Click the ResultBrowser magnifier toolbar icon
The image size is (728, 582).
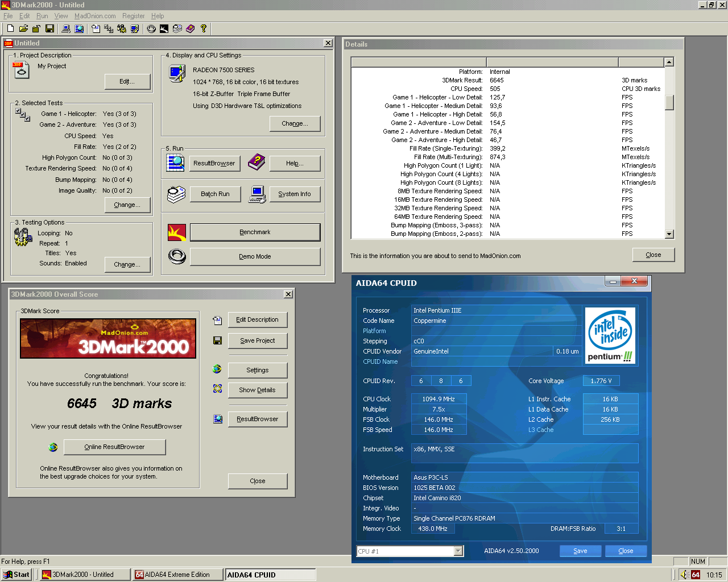(79, 28)
